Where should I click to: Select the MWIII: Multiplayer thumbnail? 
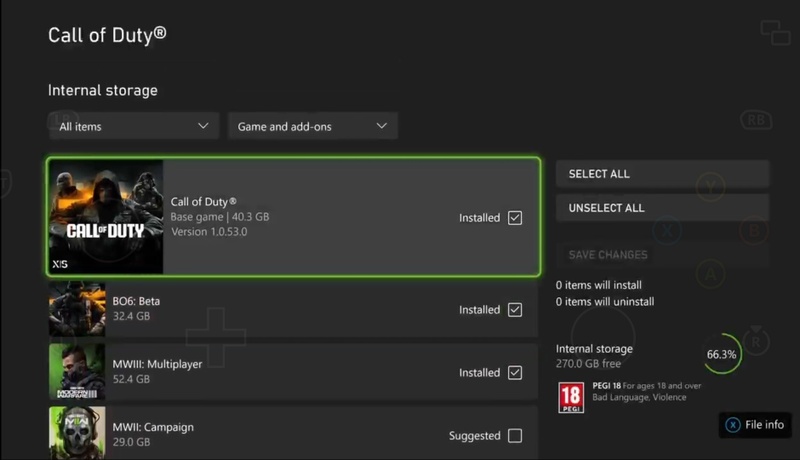77,371
